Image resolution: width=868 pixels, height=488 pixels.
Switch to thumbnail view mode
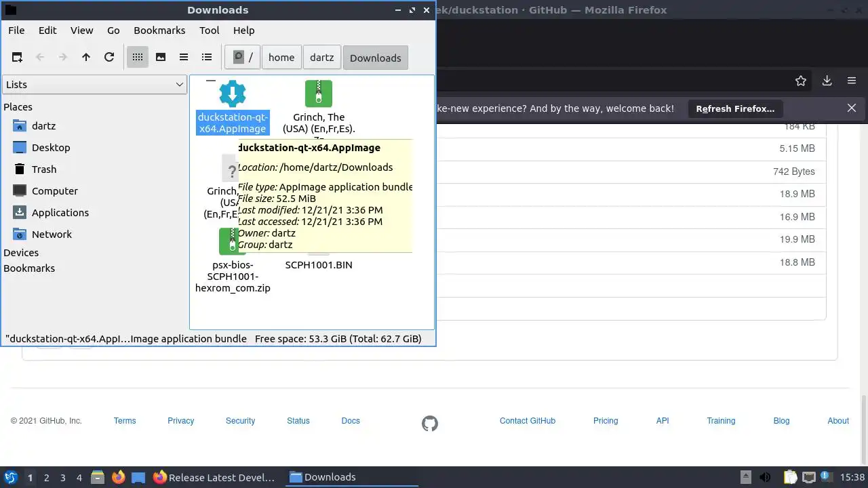(x=161, y=58)
